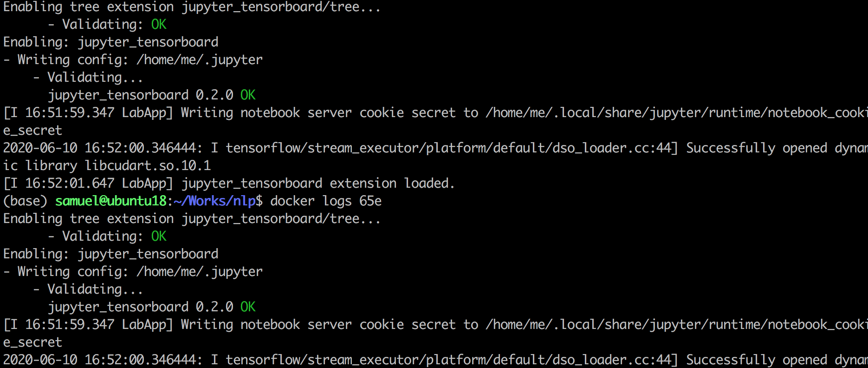Click the word "Successfully" on the final line
The height and width of the screenshot is (368, 868).
[x=731, y=360]
